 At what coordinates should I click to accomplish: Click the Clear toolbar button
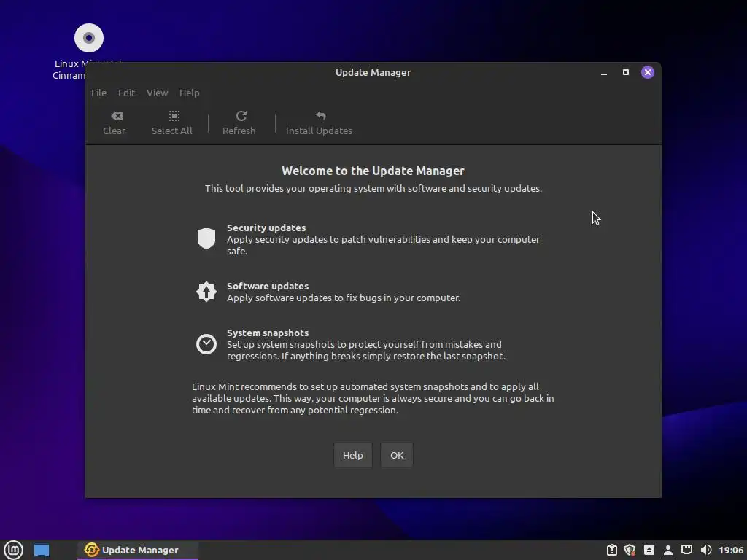[x=114, y=123]
